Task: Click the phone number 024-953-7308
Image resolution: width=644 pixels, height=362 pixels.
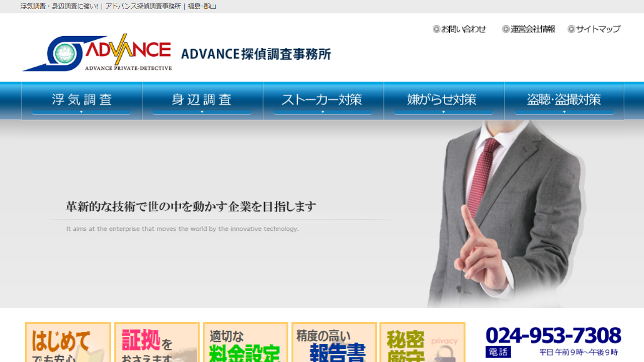Action: point(553,335)
